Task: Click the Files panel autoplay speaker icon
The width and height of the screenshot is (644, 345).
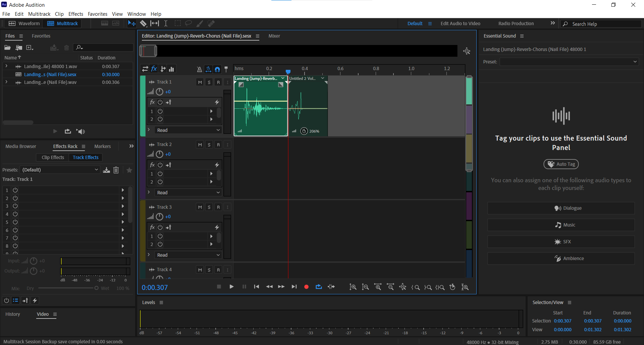Action: 80,131
